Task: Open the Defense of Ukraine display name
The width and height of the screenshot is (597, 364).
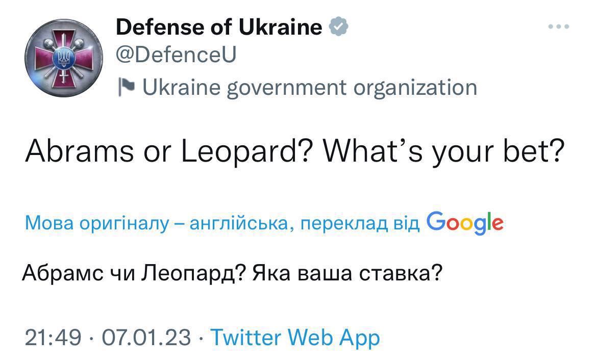Action: (x=219, y=27)
